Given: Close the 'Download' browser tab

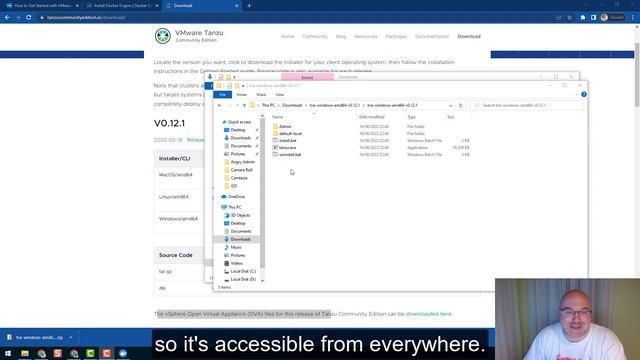Looking at the screenshot, I should (x=236, y=6).
